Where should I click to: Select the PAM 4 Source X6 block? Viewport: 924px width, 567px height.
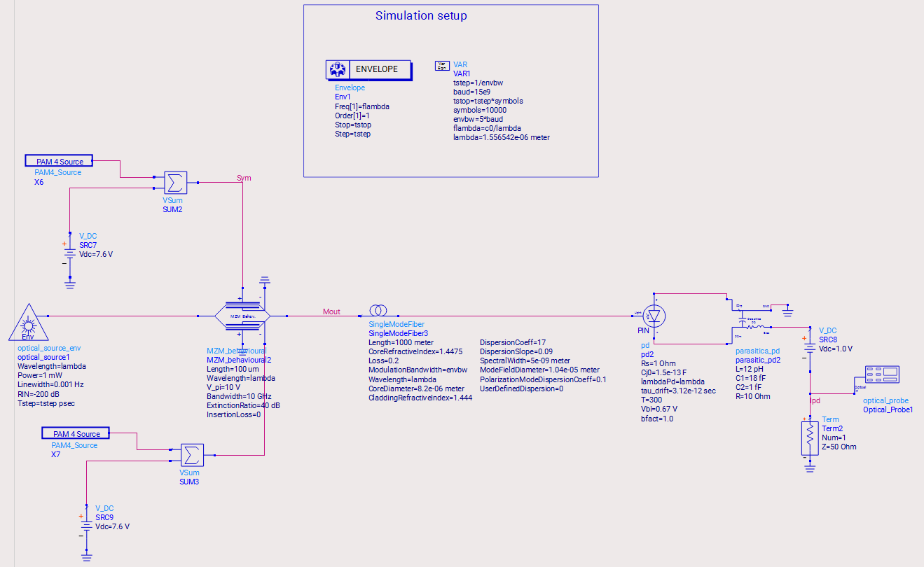59,162
